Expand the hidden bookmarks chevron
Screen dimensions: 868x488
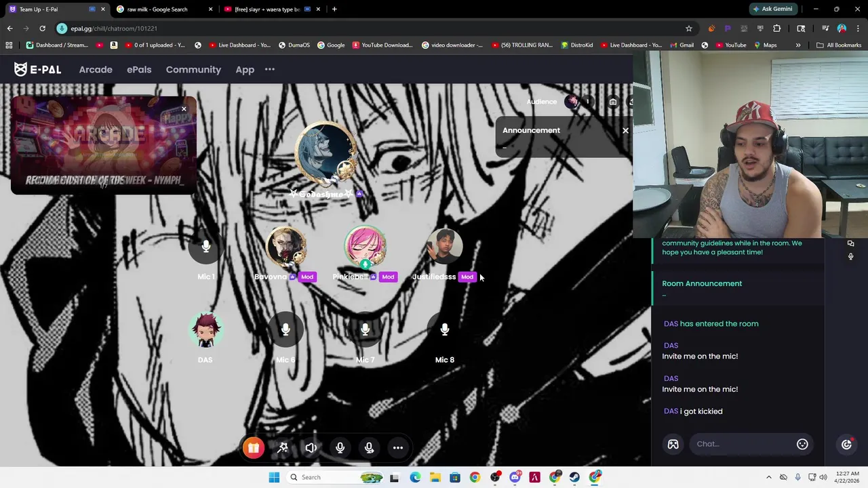(x=798, y=45)
